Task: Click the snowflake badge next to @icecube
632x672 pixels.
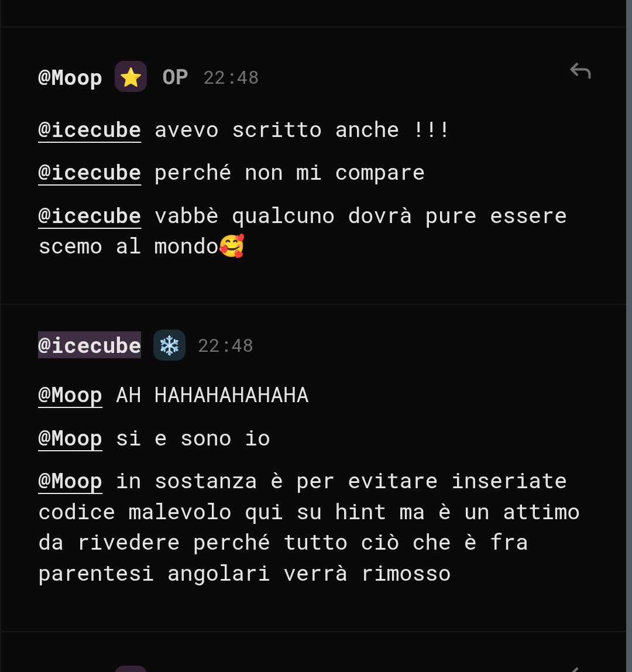Action: point(169,345)
